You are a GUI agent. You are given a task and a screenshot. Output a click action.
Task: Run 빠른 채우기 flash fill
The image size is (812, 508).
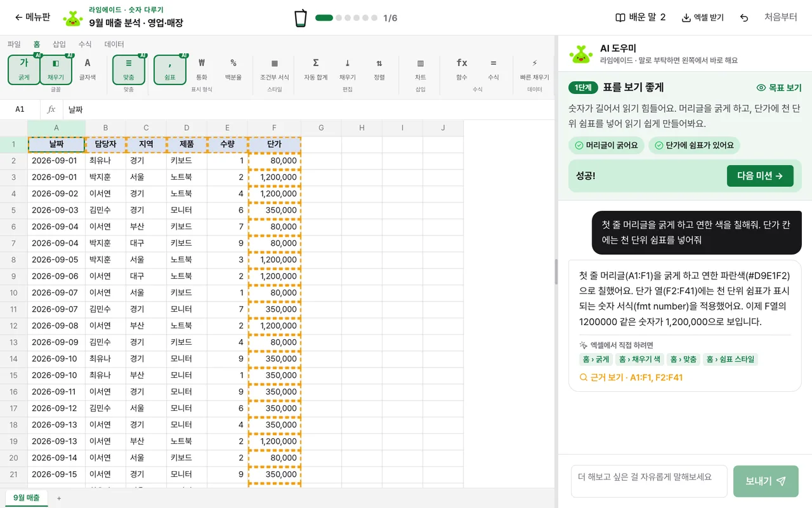(x=535, y=69)
